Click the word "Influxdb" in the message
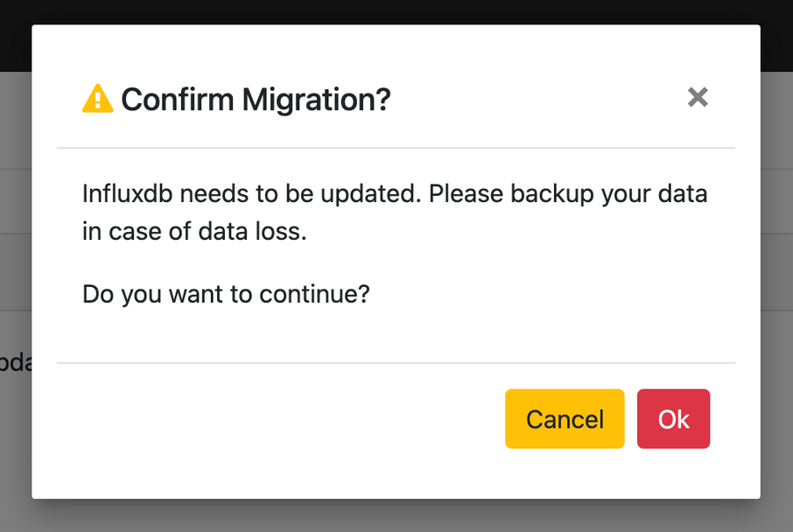This screenshot has width=793, height=532. click(x=128, y=193)
